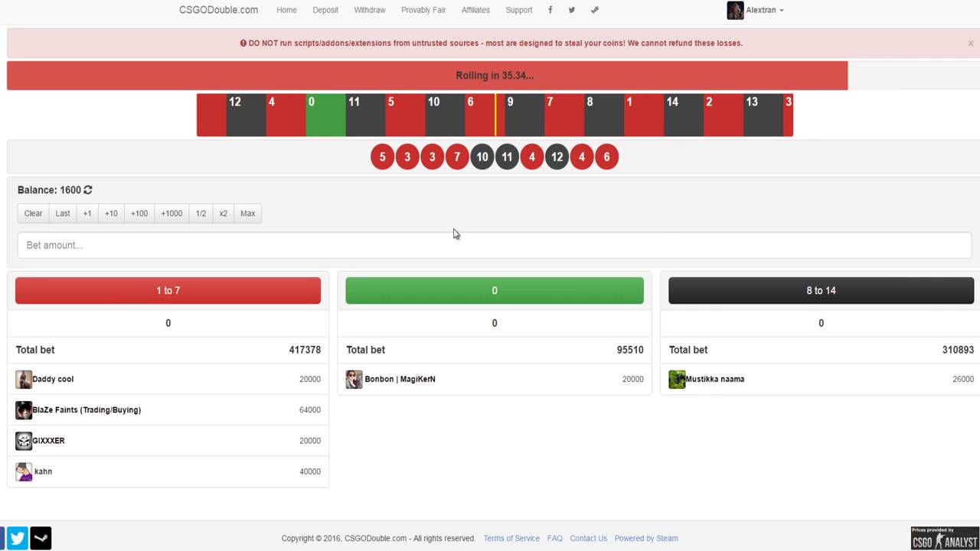Click the CSGO Analyst logo
980x551 pixels.
pos(945,538)
